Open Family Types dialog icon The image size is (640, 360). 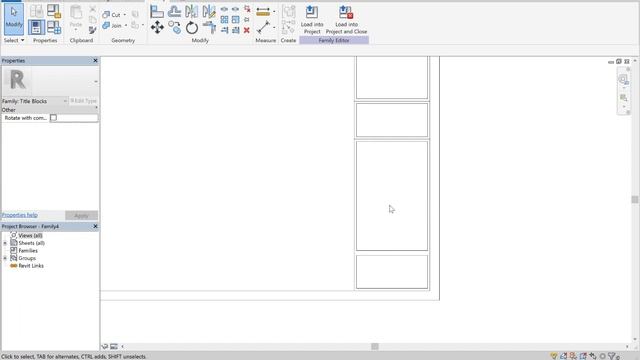[x=53, y=27]
